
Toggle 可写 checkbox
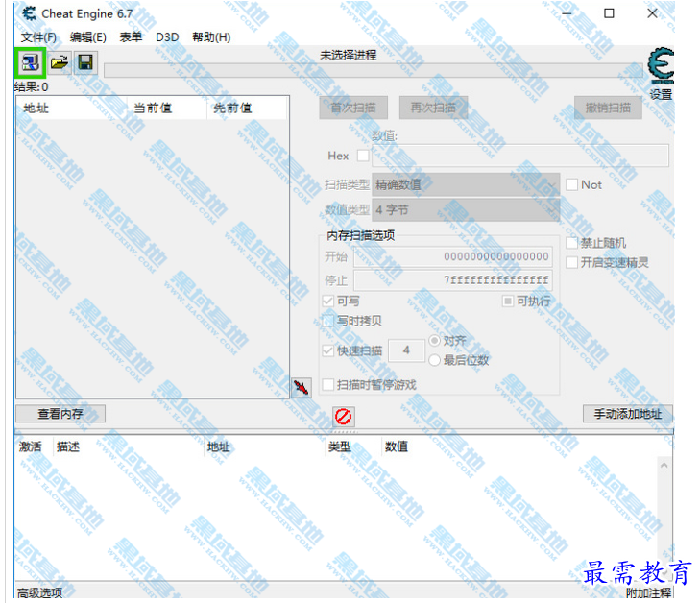(328, 301)
